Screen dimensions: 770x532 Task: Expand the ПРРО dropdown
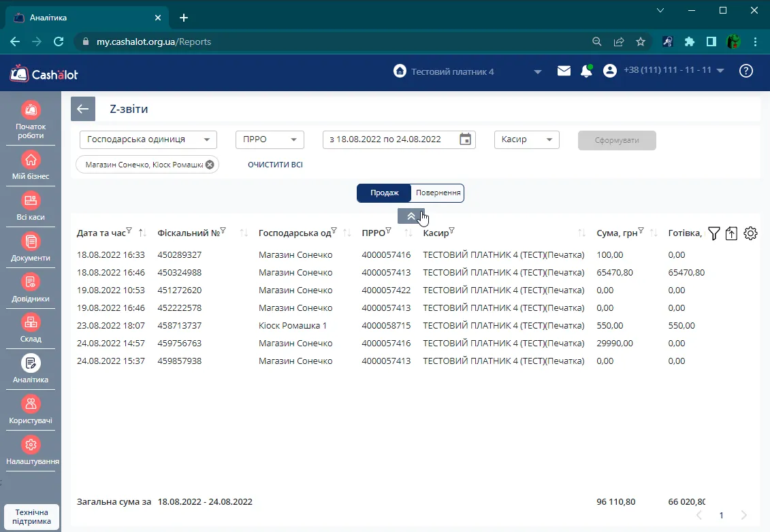tap(270, 139)
